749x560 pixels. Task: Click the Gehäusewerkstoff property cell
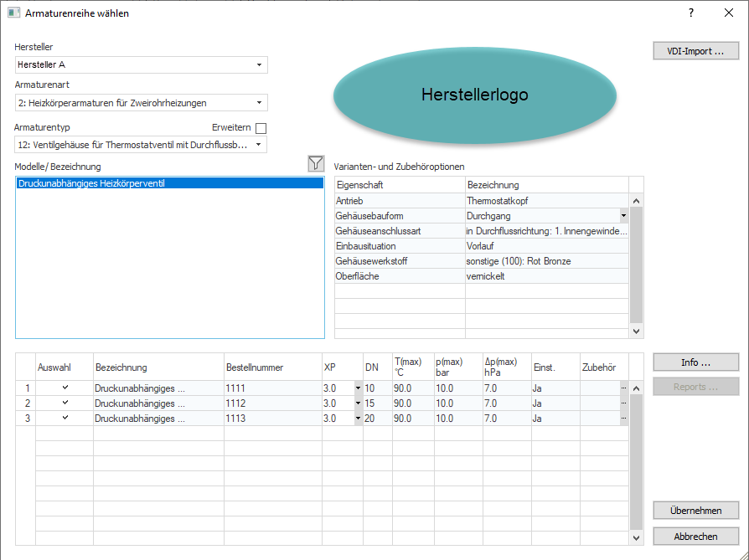[x=400, y=261]
